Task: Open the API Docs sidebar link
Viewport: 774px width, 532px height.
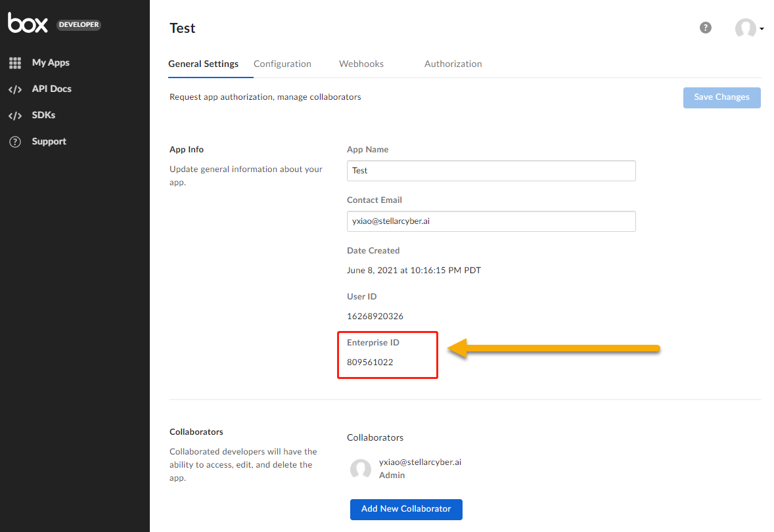Action: click(x=51, y=89)
